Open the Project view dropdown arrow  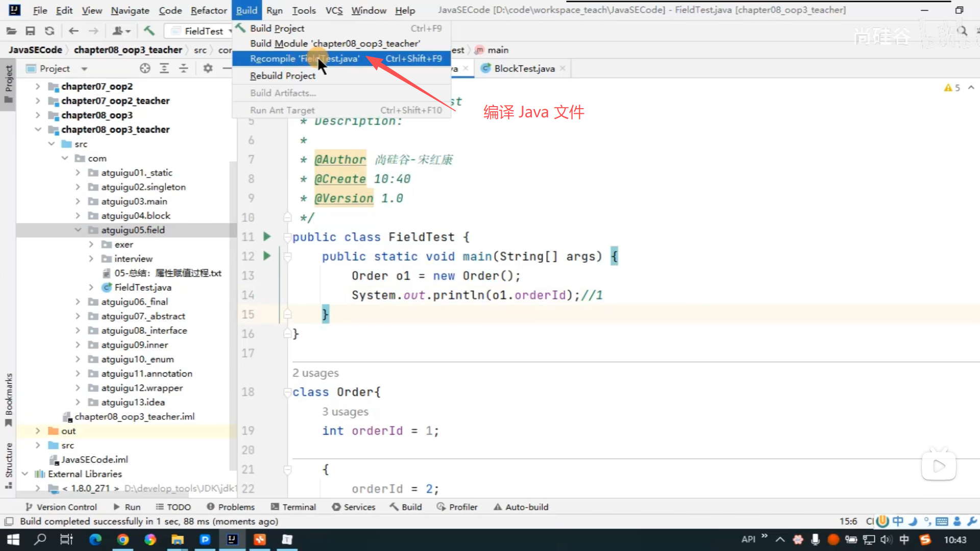(x=84, y=68)
